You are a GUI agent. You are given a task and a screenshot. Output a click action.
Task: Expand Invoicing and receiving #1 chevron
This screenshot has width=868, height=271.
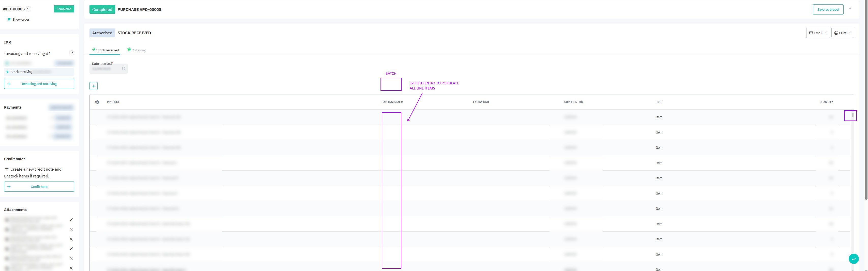click(71, 53)
